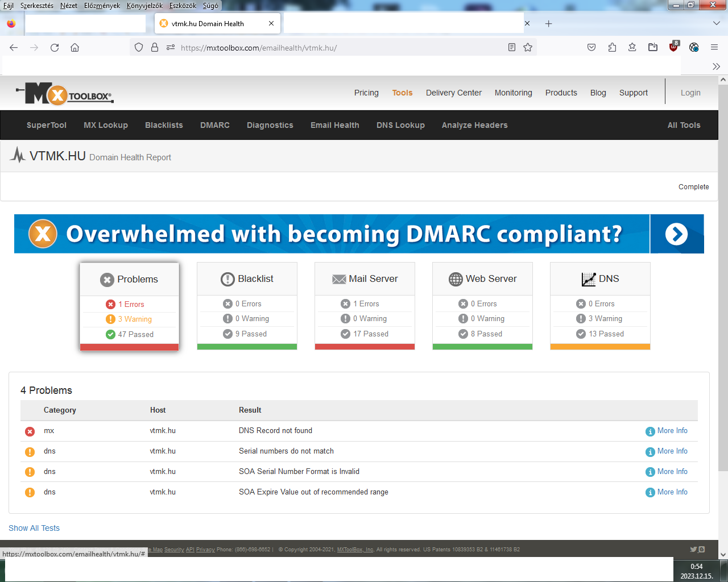Select the vtmk.hu Domain Health tab
Viewport: 728px width, 582px height.
[x=218, y=24]
